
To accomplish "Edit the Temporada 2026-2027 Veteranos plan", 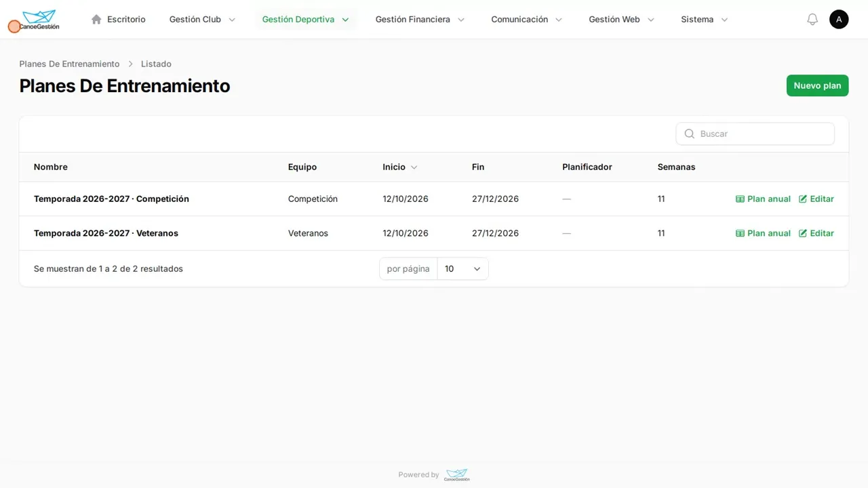I will click(816, 233).
